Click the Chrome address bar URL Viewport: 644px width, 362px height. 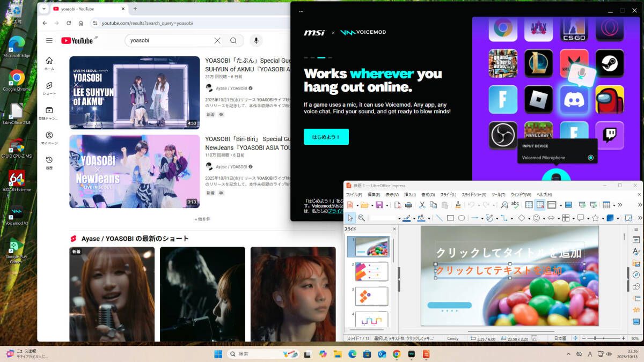pos(147,23)
